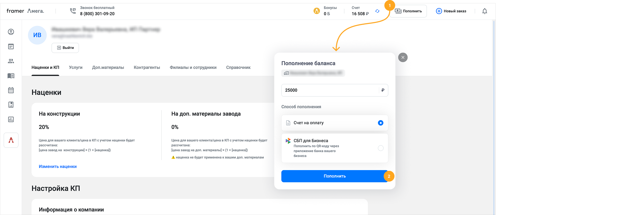Image resolution: width=644 pixels, height=215 pixels.
Task: Click the 'Изменить наценки' link
Action: pos(58,166)
